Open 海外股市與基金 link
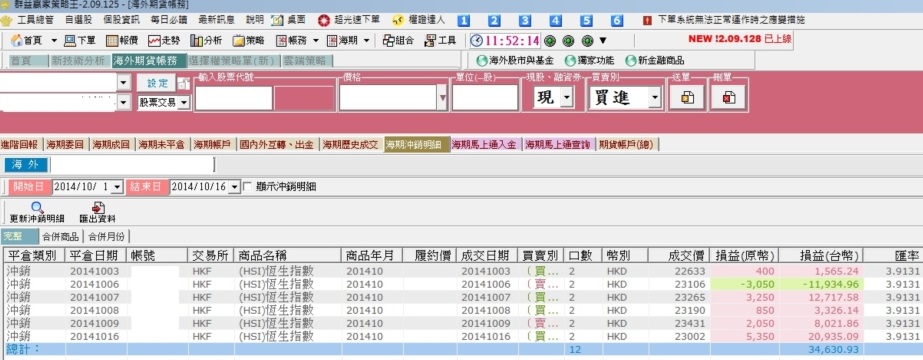This screenshot has height=360, width=923. coord(515,61)
